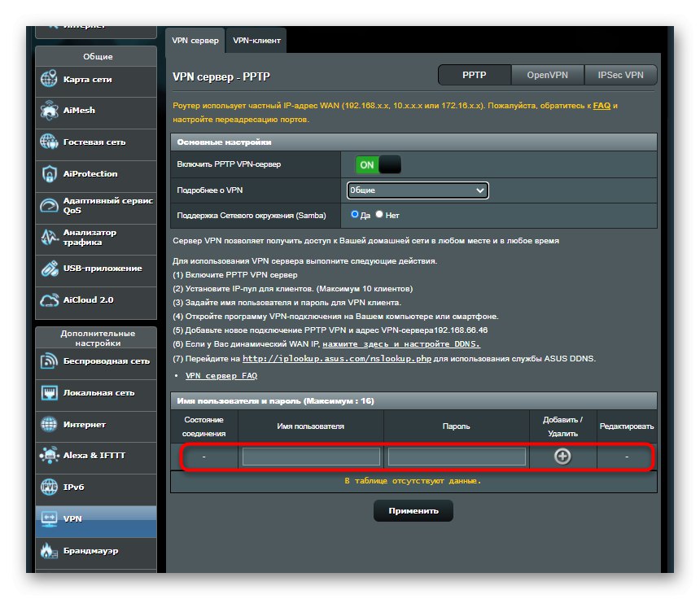Click the Анализатор трафика icon

(49, 237)
